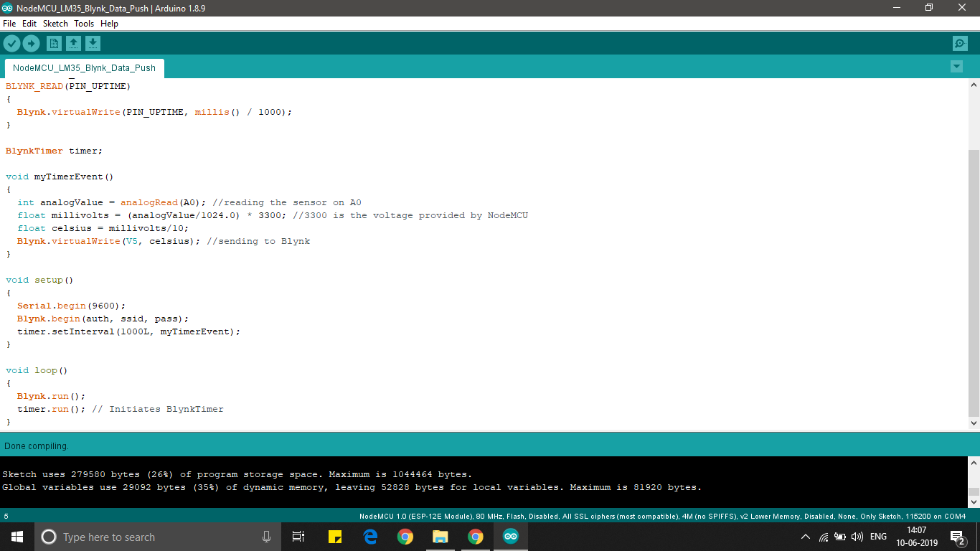Open Sticky Notes from the taskbar

[334, 537]
